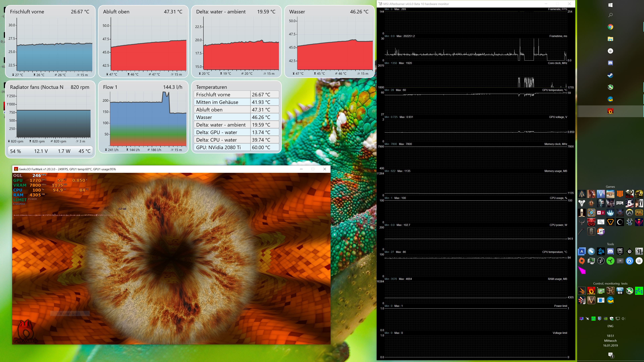Click the Windows Start button

610,5
